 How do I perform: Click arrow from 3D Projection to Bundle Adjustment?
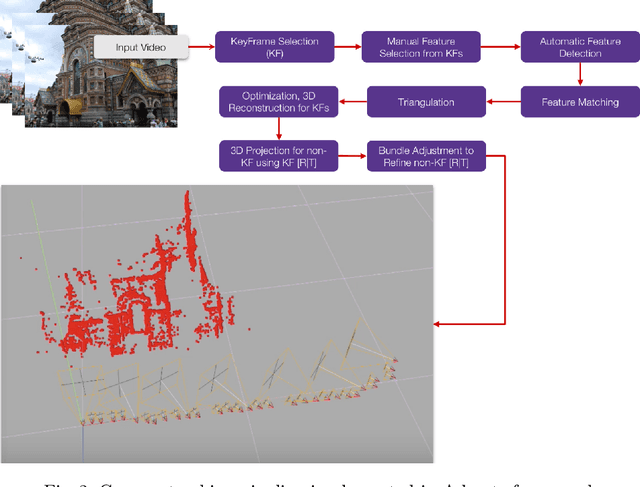coord(353,155)
